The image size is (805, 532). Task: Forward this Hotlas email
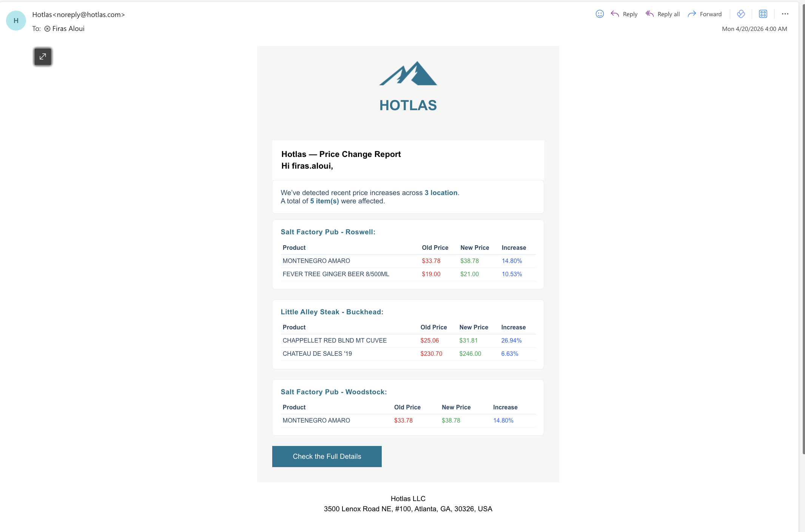705,14
